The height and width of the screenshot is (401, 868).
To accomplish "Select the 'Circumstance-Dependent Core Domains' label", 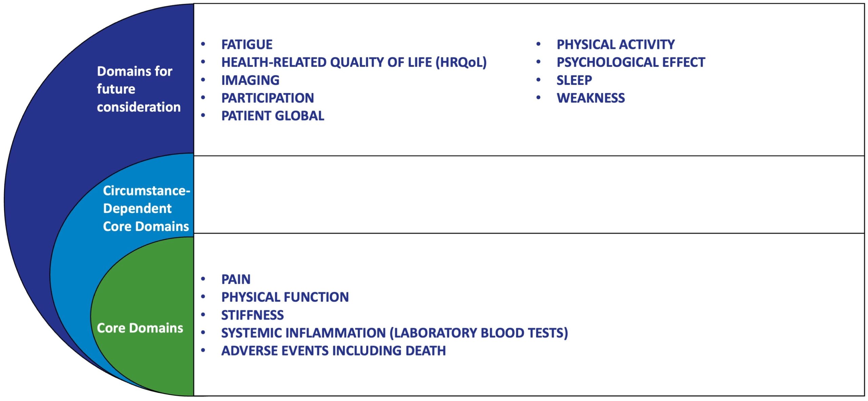I will coord(146,208).
